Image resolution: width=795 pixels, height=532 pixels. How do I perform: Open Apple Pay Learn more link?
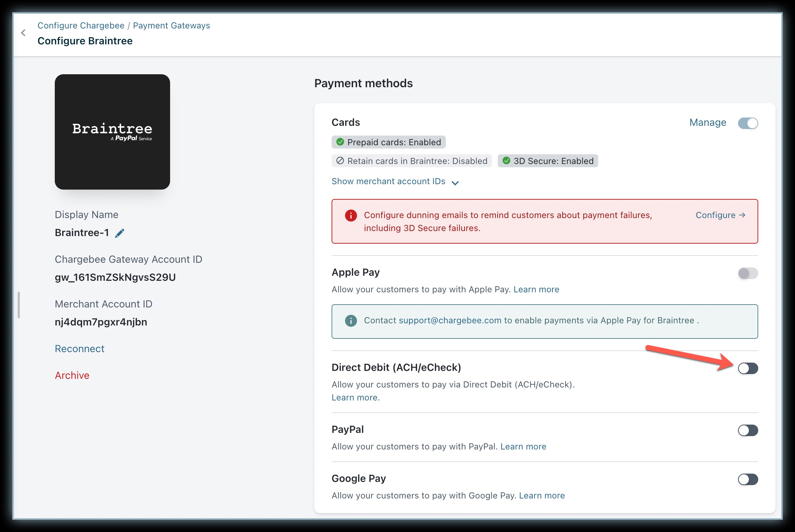[x=536, y=289]
